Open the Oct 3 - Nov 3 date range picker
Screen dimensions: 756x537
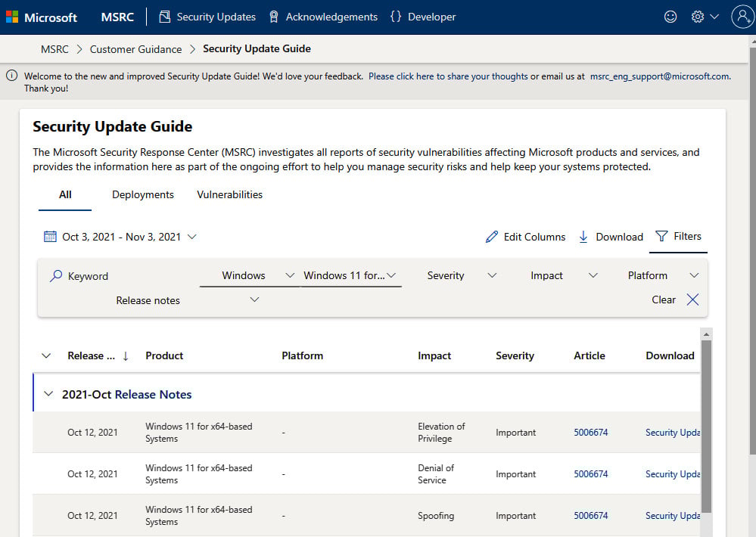pyautogui.click(x=120, y=237)
